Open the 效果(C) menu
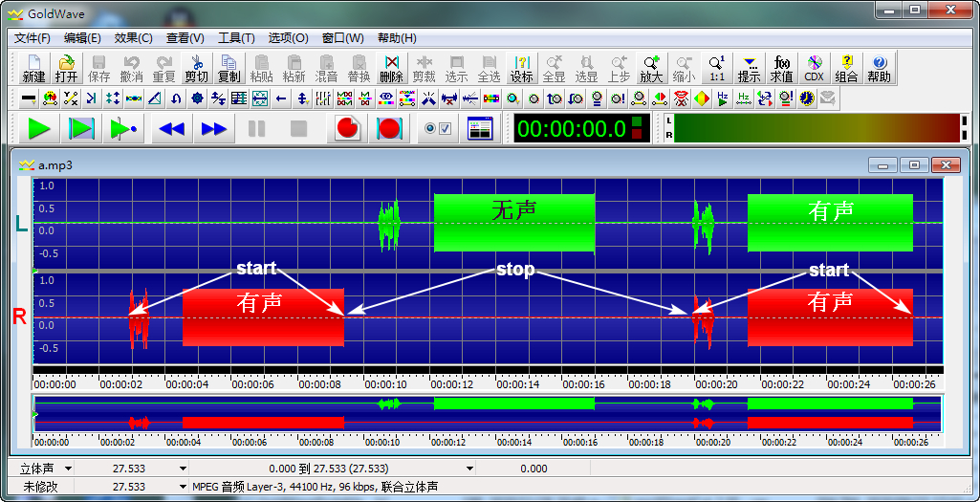 (133, 38)
